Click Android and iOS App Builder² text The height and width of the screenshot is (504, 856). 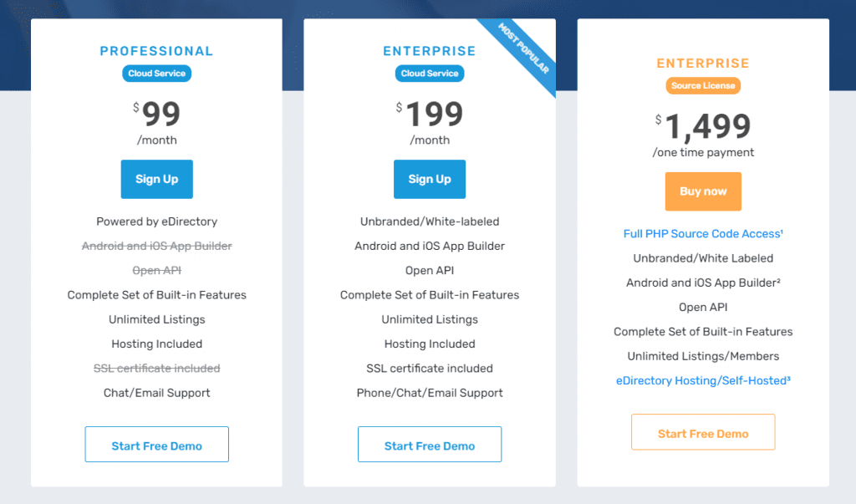pos(703,283)
